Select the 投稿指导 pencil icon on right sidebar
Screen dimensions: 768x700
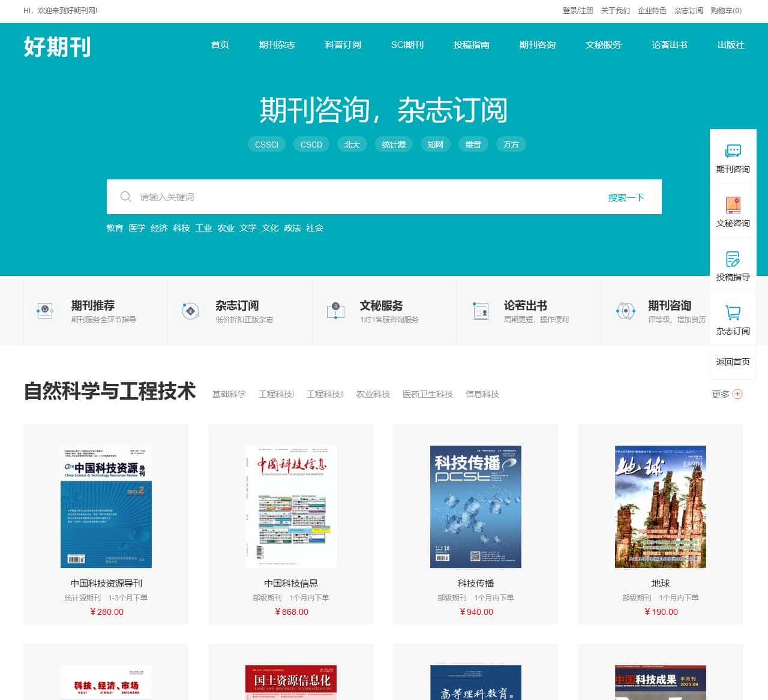733,258
